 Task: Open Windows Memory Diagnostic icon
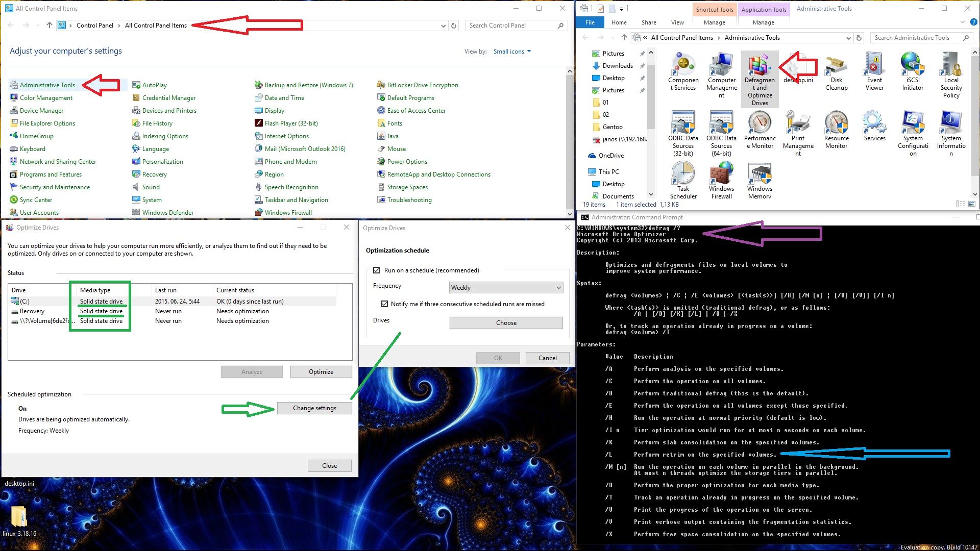759,181
